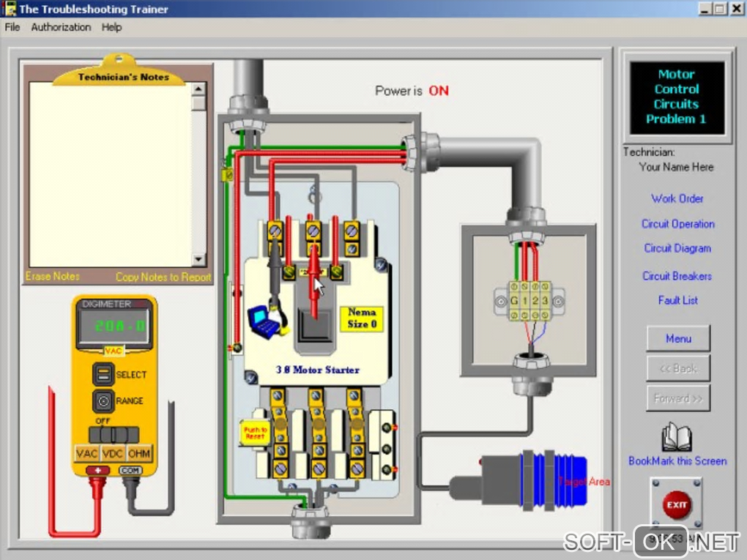Screen dimensions: 747x560
Task: Click the red EXIT button icon
Action: (676, 504)
